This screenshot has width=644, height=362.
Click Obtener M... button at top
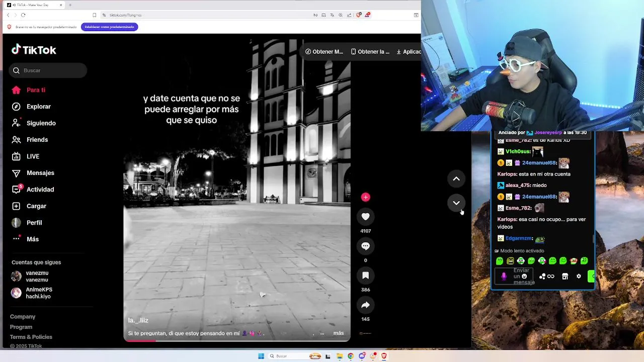click(324, 52)
